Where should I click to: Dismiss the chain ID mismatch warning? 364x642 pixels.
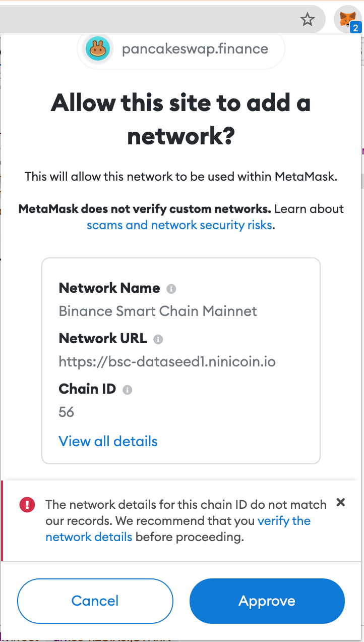pyautogui.click(x=341, y=502)
